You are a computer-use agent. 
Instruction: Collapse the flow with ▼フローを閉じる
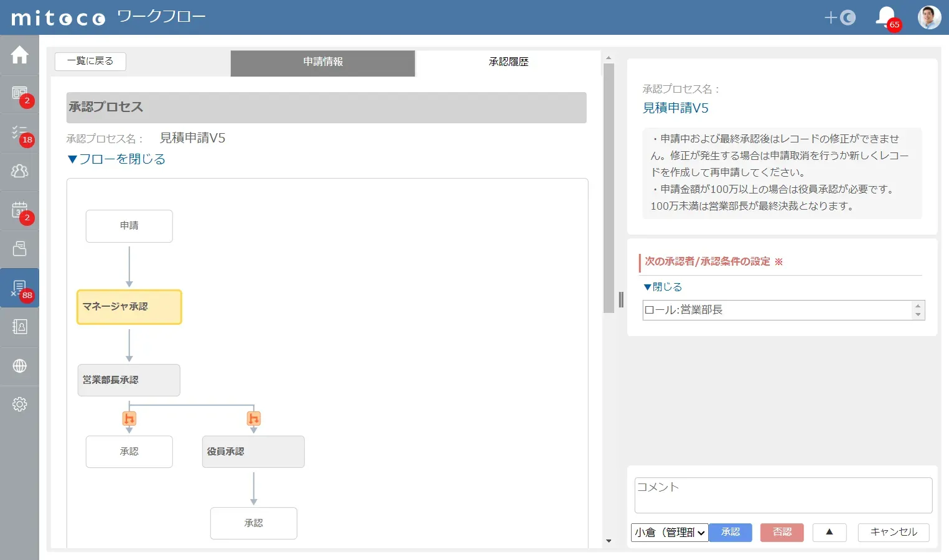pyautogui.click(x=116, y=159)
